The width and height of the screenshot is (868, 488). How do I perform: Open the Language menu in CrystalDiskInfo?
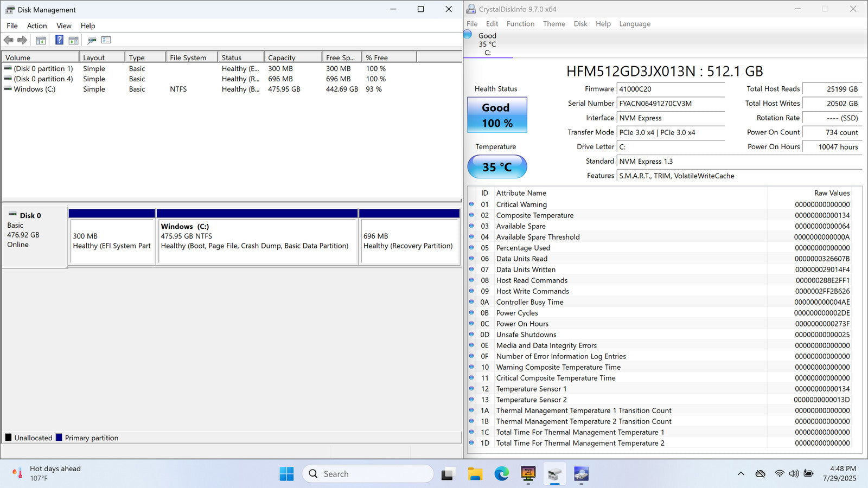point(635,24)
